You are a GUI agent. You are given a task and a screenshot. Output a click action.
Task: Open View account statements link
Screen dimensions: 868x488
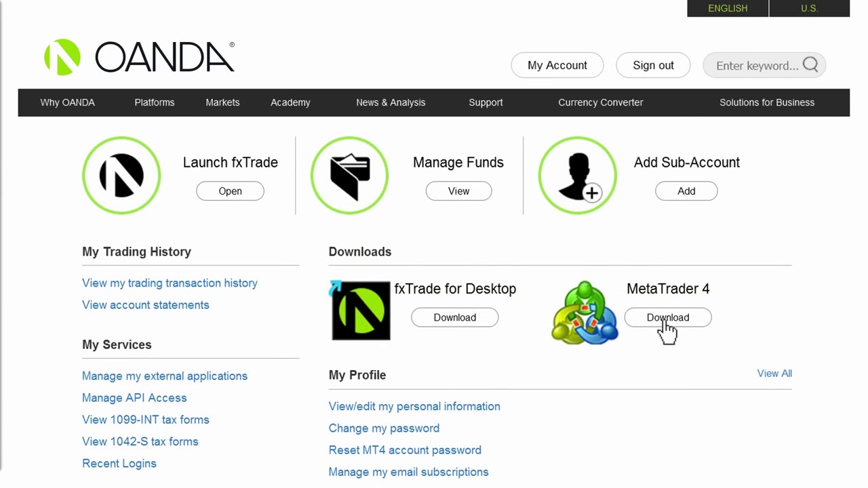[146, 305]
